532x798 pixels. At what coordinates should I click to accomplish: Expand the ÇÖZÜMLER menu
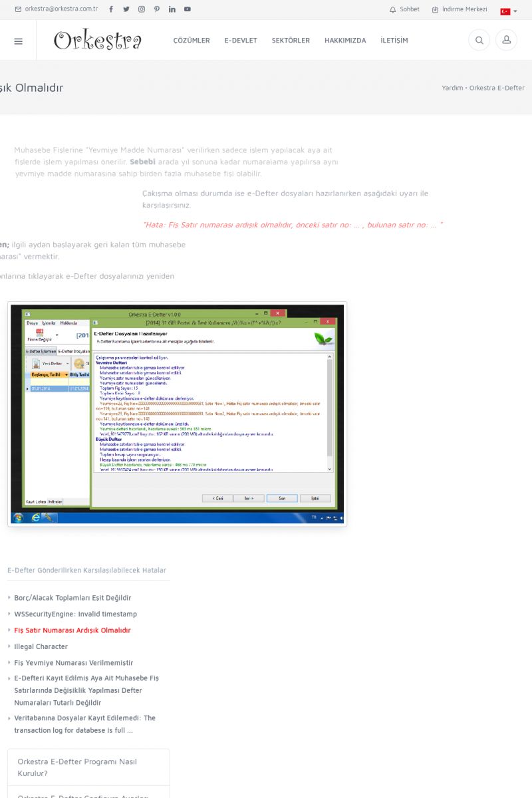[x=192, y=41]
